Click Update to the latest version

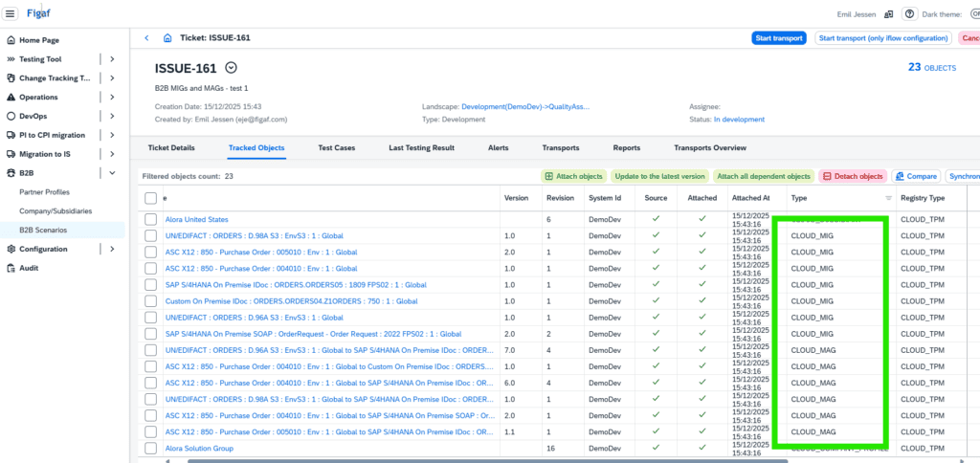660,176
